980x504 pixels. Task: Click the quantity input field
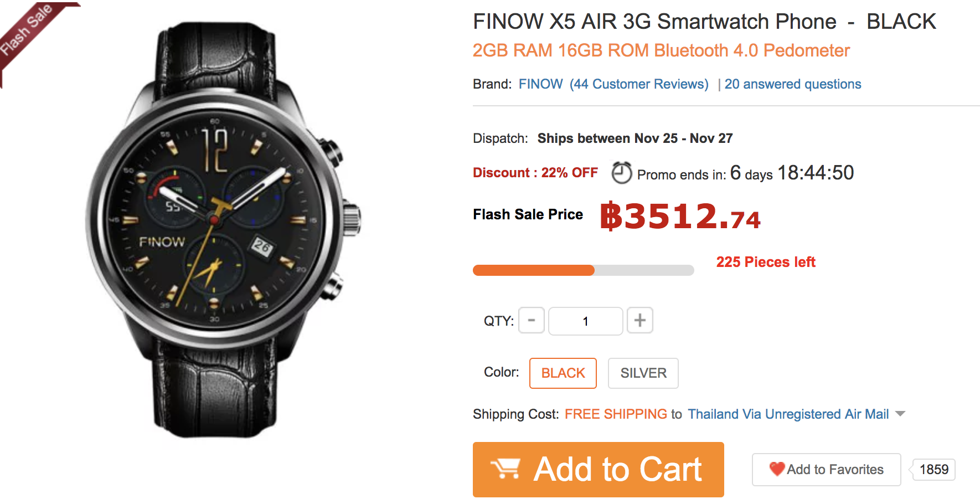pos(585,321)
